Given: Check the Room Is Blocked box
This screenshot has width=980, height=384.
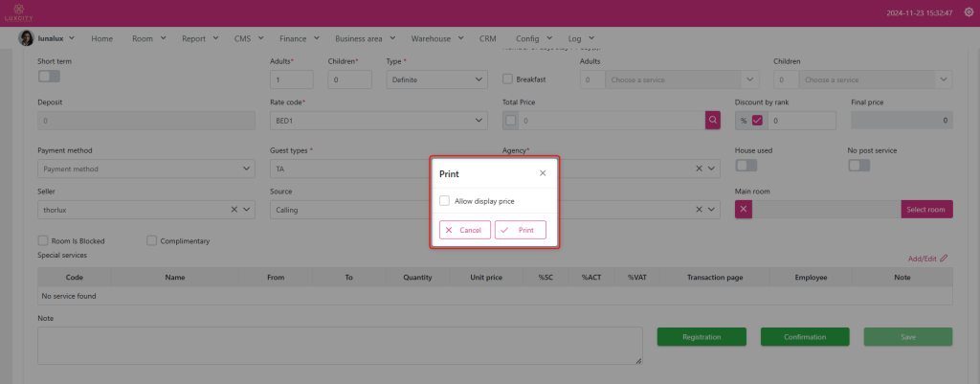Looking at the screenshot, I should (x=43, y=240).
